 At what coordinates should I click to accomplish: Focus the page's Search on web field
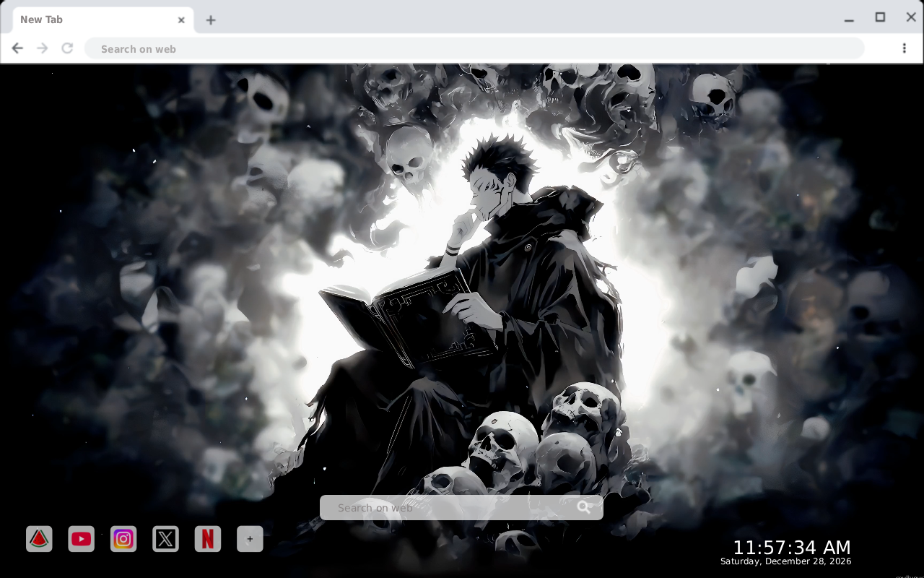coord(461,507)
